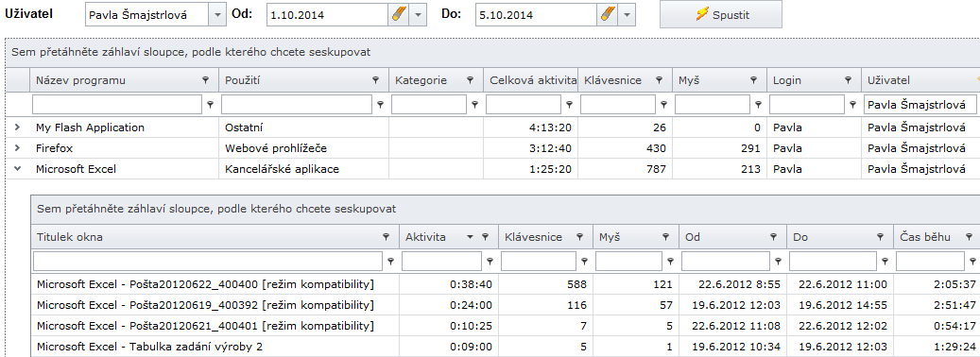Click Uživatel filter box with Pavla Šmajstrlová
This screenshot has height=357, width=980.
point(920,105)
